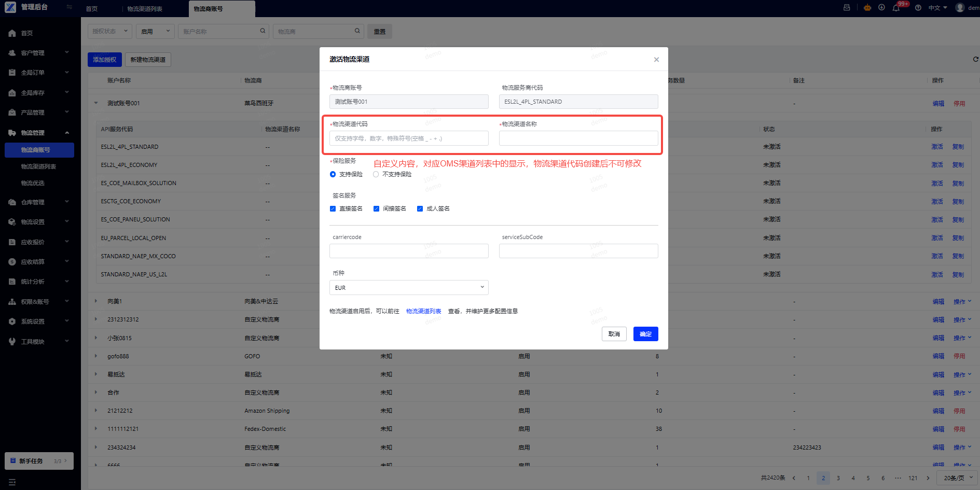Uncheck the 成人签名 checkbox
This screenshot has width=980, height=490.
coord(420,208)
